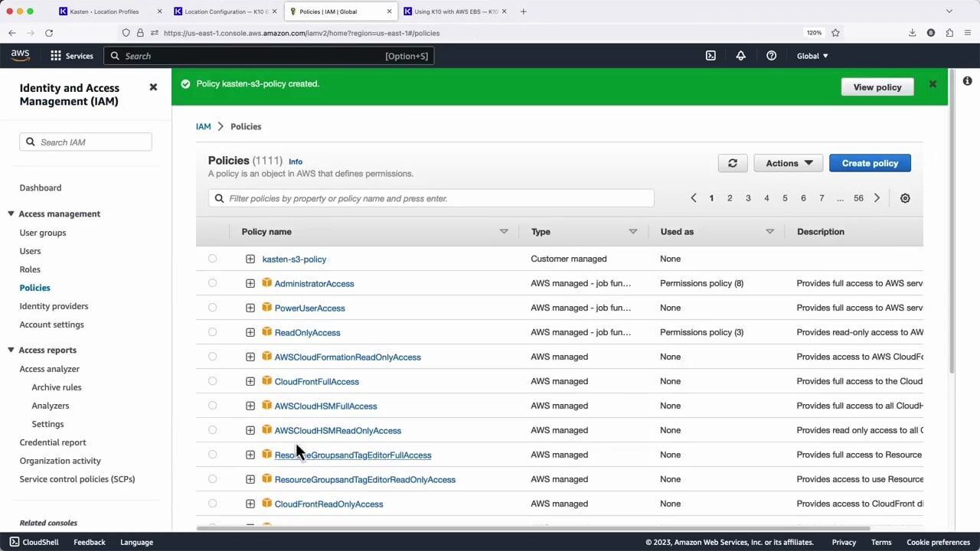This screenshot has height=551, width=980.
Task: Dismiss the green success banner
Action: coord(933,84)
